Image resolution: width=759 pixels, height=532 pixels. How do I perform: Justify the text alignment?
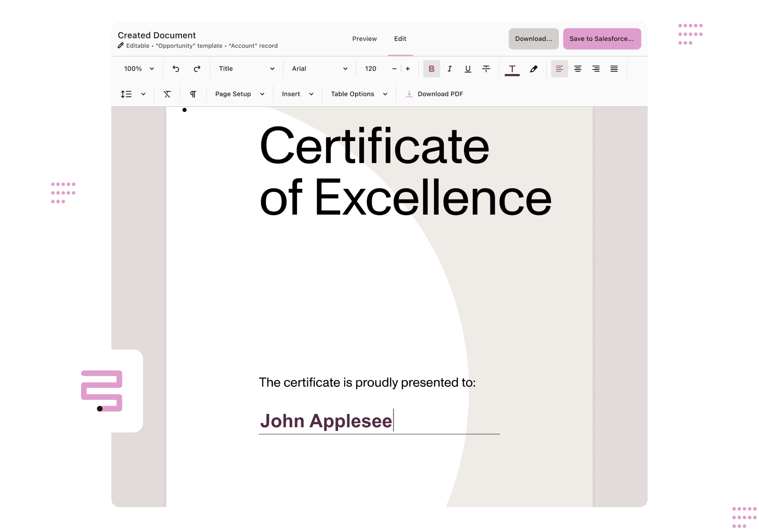614,69
